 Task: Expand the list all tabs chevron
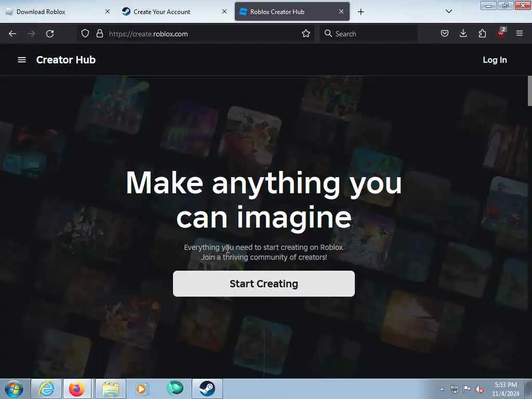[448, 11]
